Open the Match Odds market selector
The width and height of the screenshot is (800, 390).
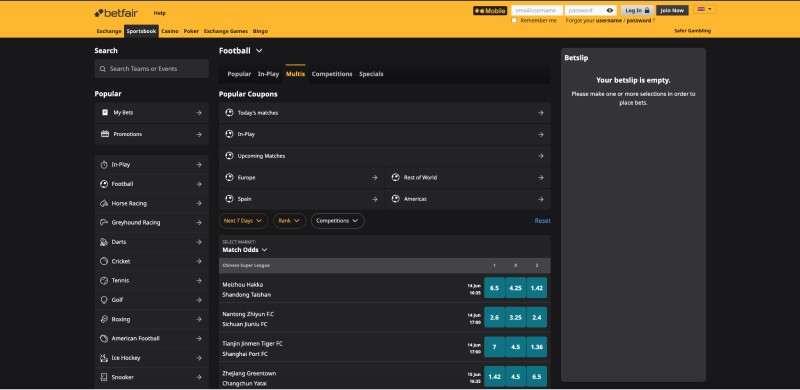pos(244,250)
